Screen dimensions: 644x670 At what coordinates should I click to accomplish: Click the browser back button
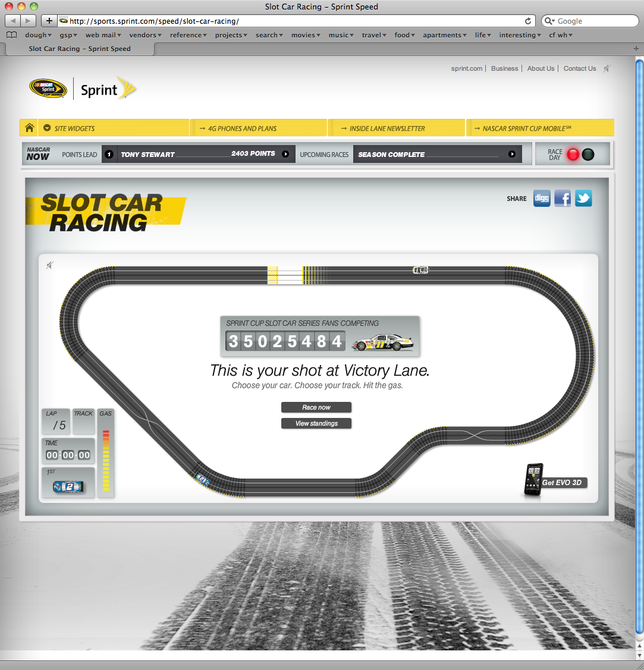tap(13, 20)
